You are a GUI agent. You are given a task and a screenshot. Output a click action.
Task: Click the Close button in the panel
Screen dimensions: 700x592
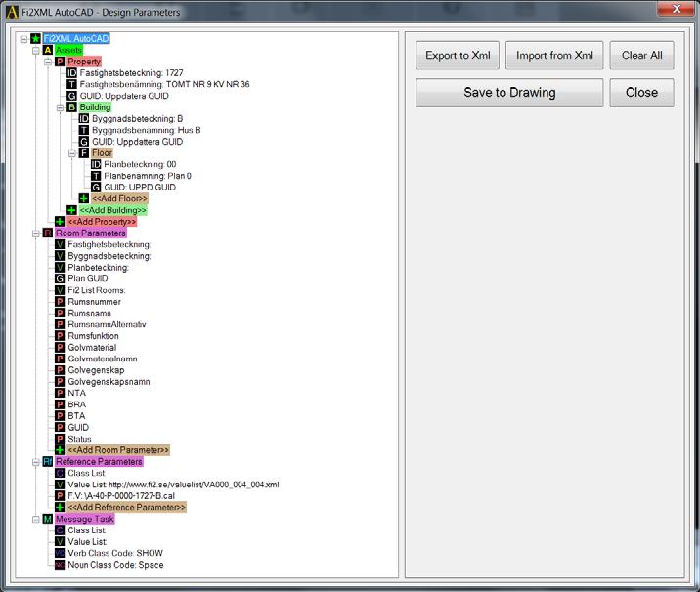click(642, 93)
